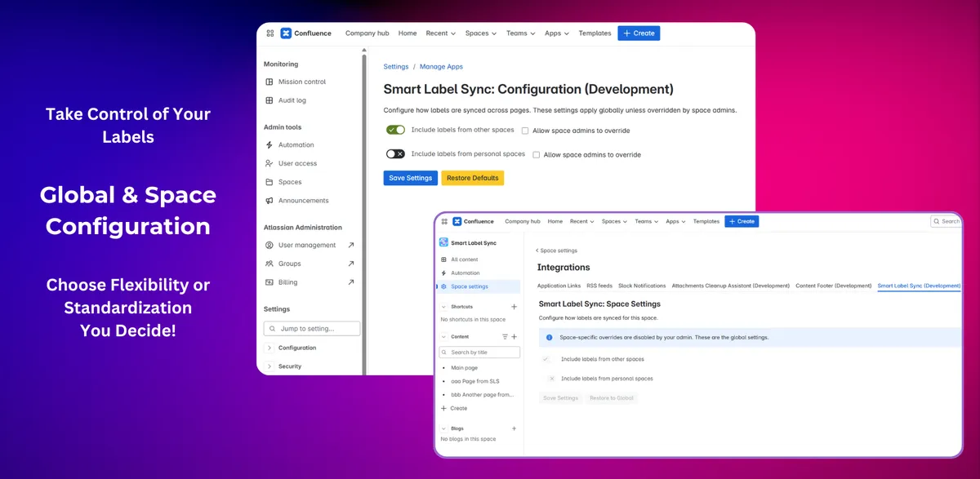The width and height of the screenshot is (980, 479).
Task: Click the Create button in the Configuration window
Action: coord(639,33)
